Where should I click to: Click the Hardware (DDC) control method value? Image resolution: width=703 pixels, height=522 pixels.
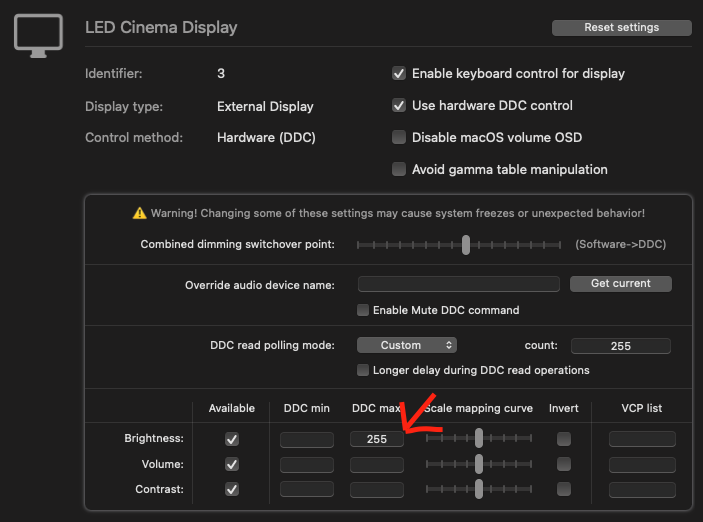[266, 138]
